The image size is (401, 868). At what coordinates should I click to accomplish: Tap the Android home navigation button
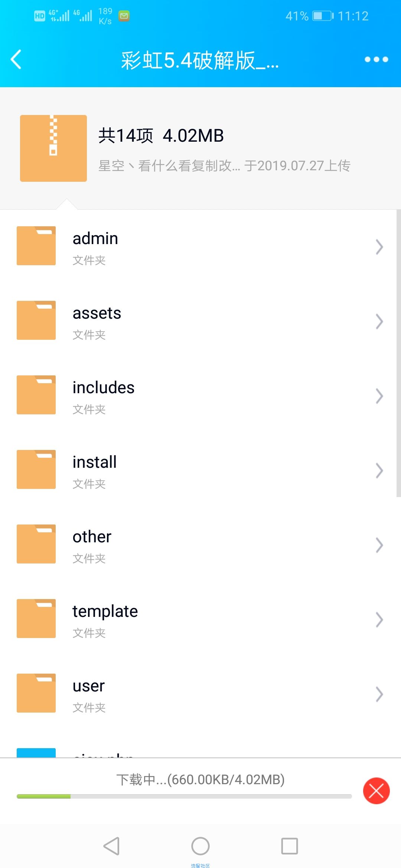[200, 846]
